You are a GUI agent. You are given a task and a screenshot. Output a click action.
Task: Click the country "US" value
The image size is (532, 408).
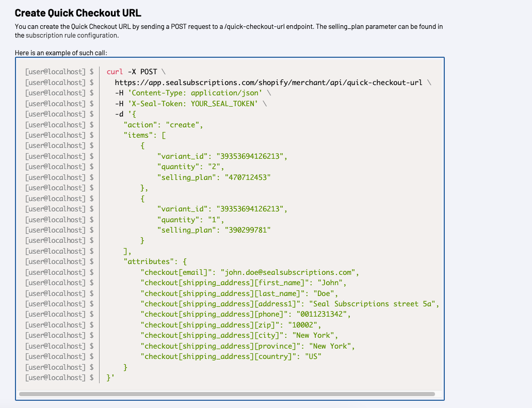click(313, 356)
